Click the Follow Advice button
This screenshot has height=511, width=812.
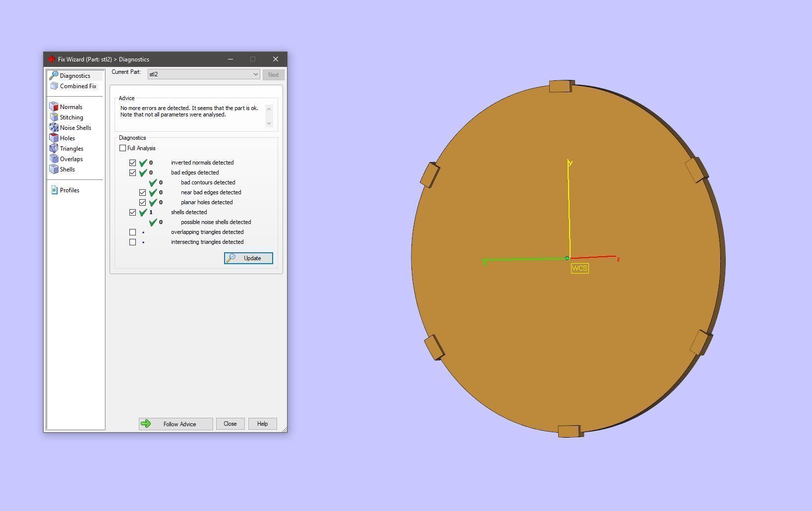coord(176,424)
